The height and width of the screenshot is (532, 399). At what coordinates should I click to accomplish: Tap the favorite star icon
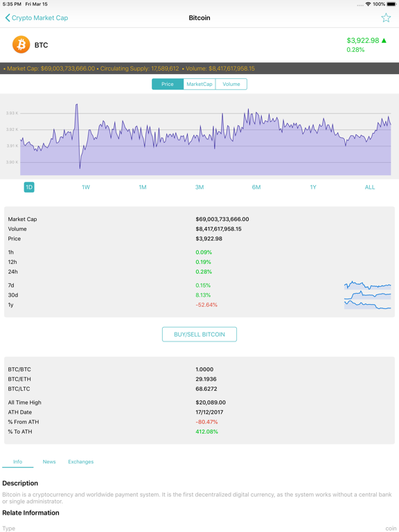[x=386, y=17]
